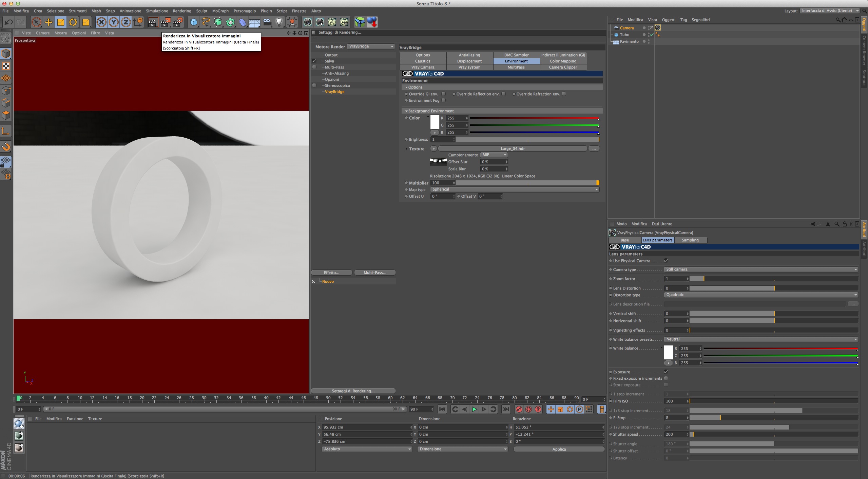Open the Map type Spherical dropdown
Viewport: 868px width, 479px height.
click(515, 189)
